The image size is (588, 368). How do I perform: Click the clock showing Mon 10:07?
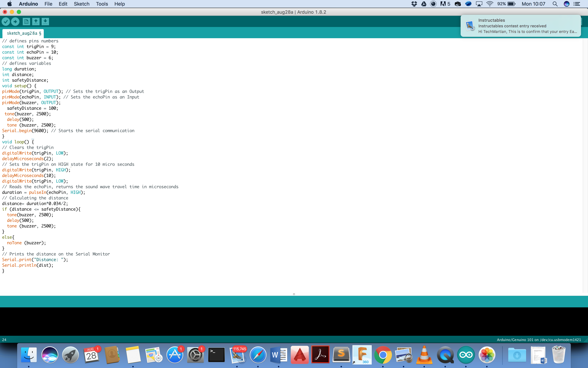point(533,4)
